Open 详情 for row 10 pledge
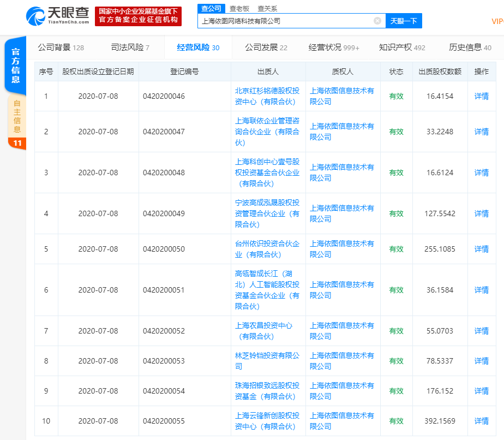 (x=481, y=421)
